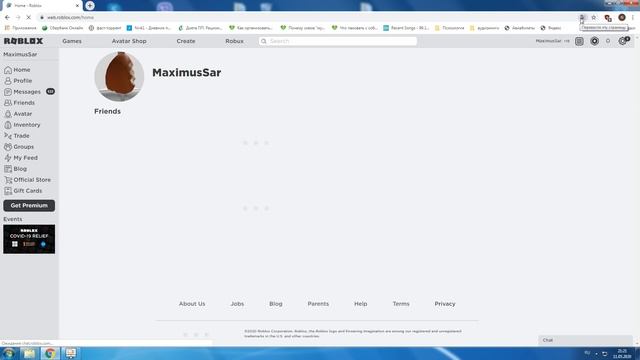Open the Create tab
Screen dimensions: 640x360
click(186, 41)
